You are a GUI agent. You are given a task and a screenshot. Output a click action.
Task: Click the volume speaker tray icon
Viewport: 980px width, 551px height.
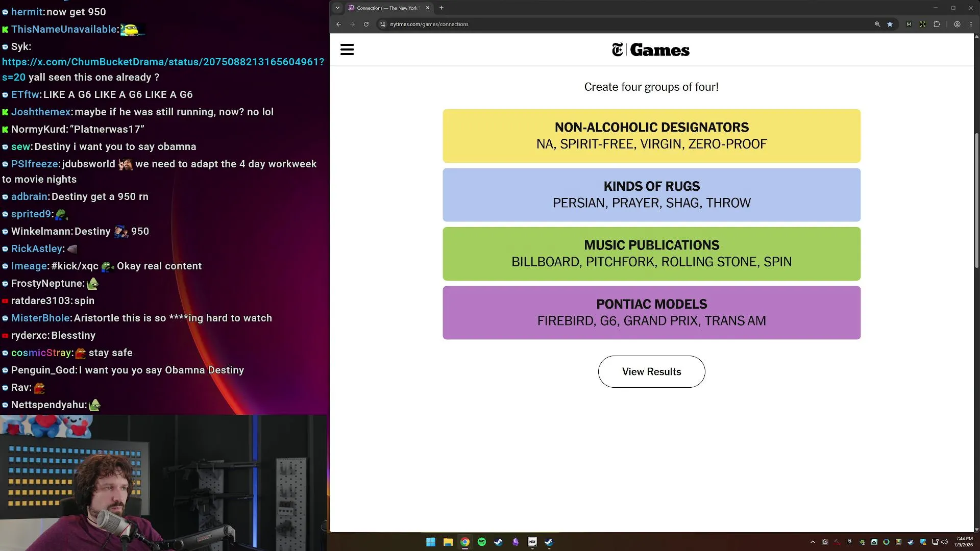click(x=944, y=542)
